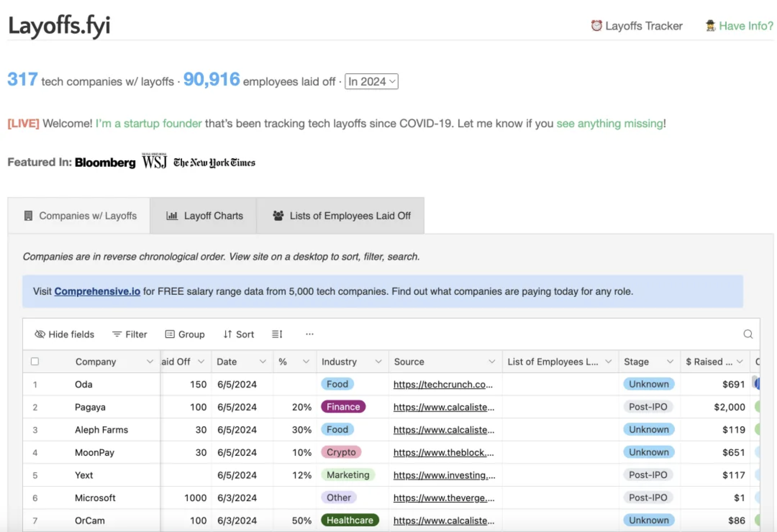Click the $2,000 raised cell for Pagaya
This screenshot has width=777, height=532.
tap(715, 407)
